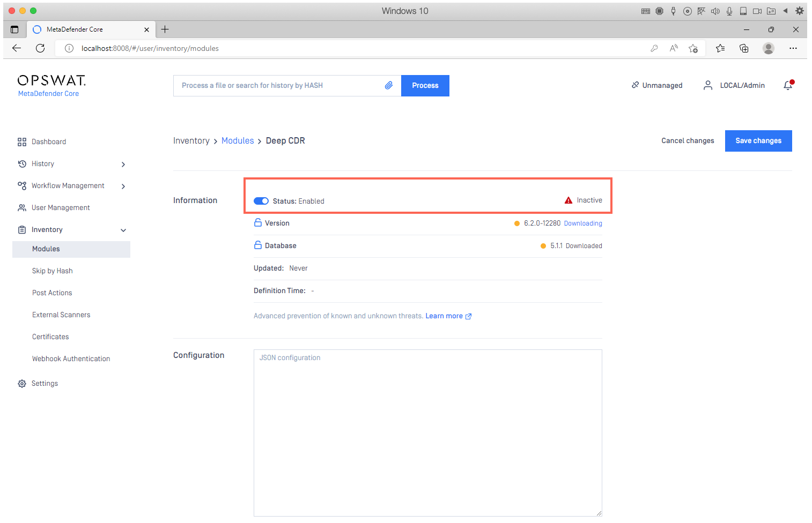Open the tab actions menu icon
Image resolution: width=812 pixels, height=523 pixels.
click(14, 29)
